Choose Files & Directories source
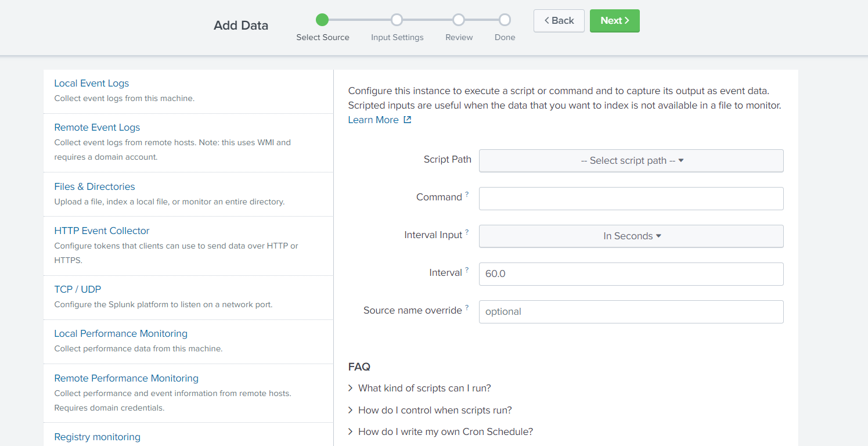 [95, 187]
